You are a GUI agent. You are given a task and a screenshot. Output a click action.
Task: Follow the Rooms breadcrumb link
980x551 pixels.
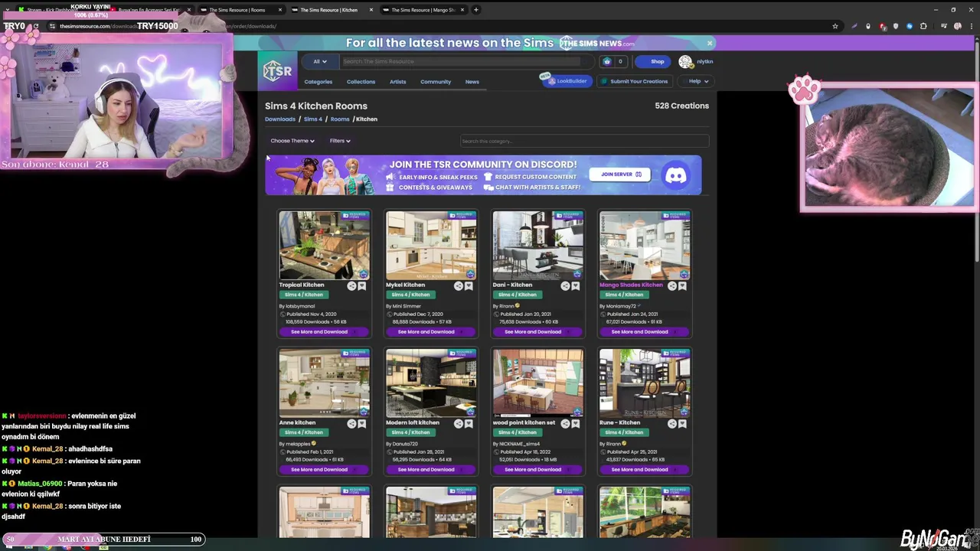pos(340,119)
